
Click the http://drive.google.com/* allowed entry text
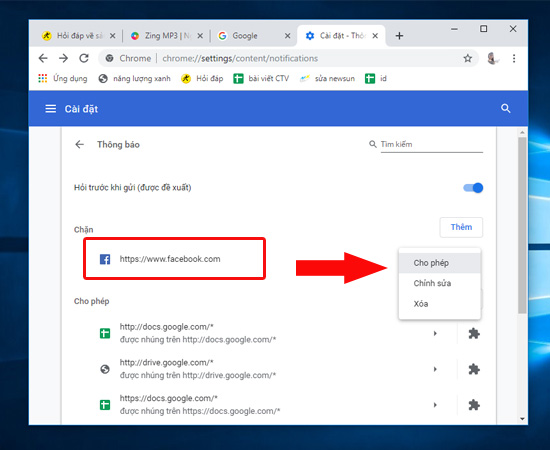tap(167, 363)
